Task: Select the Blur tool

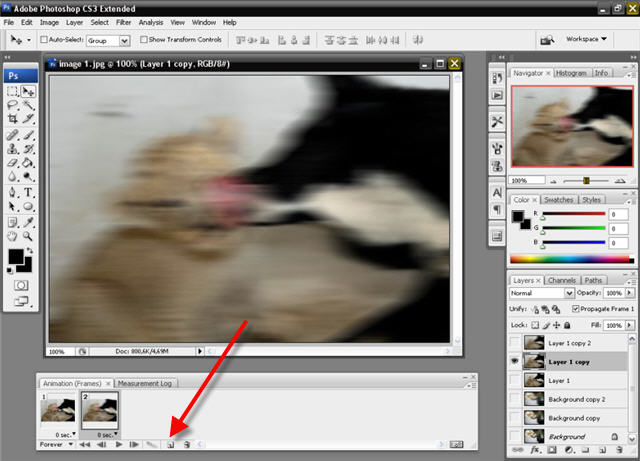Action: (x=12, y=177)
